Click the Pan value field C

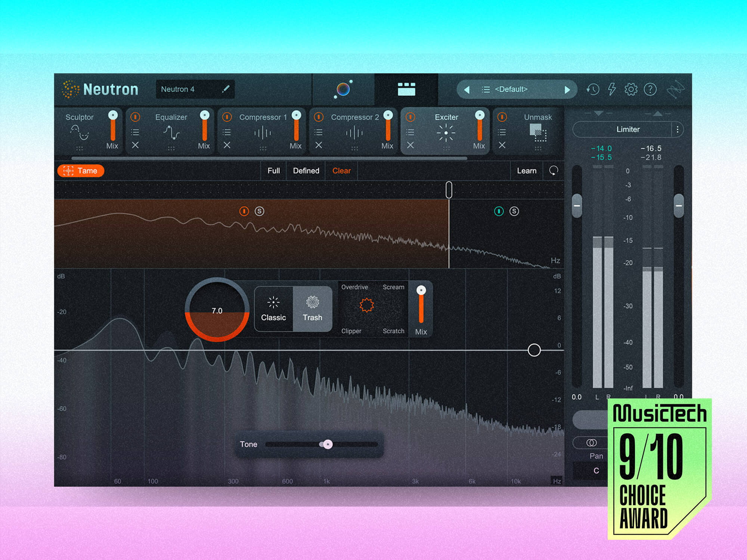(596, 470)
